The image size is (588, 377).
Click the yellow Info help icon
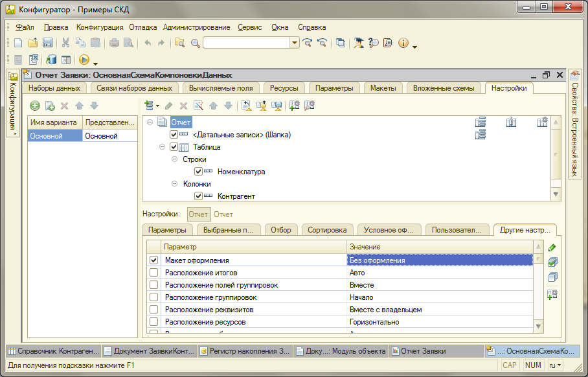[403, 43]
